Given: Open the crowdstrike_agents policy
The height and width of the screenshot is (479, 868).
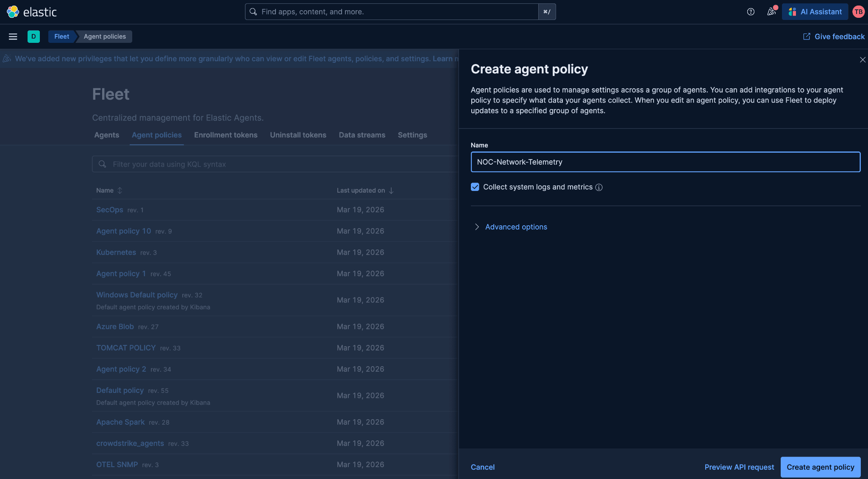Looking at the screenshot, I should click(x=130, y=443).
